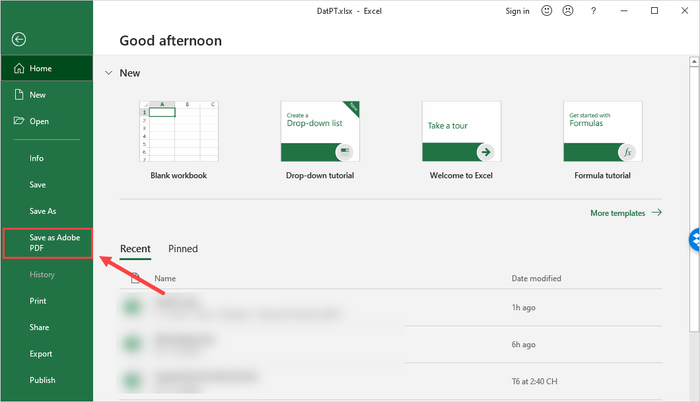
Task: Switch to the Pinned tab
Action: pyautogui.click(x=183, y=249)
